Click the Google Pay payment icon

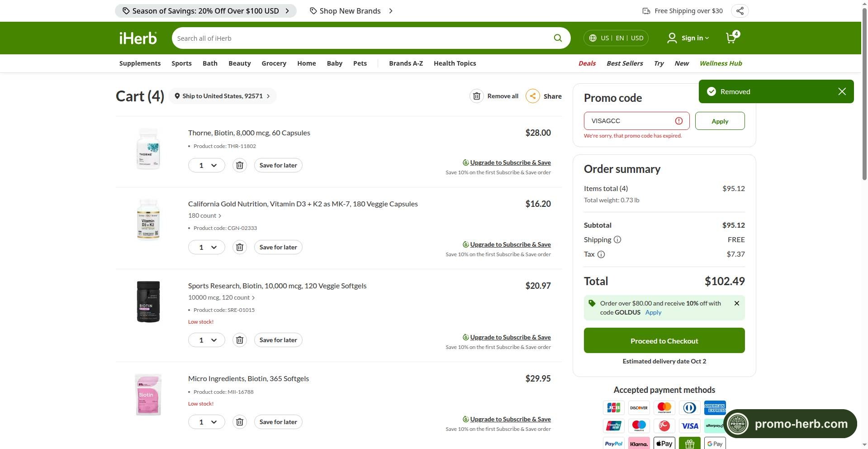(x=715, y=444)
